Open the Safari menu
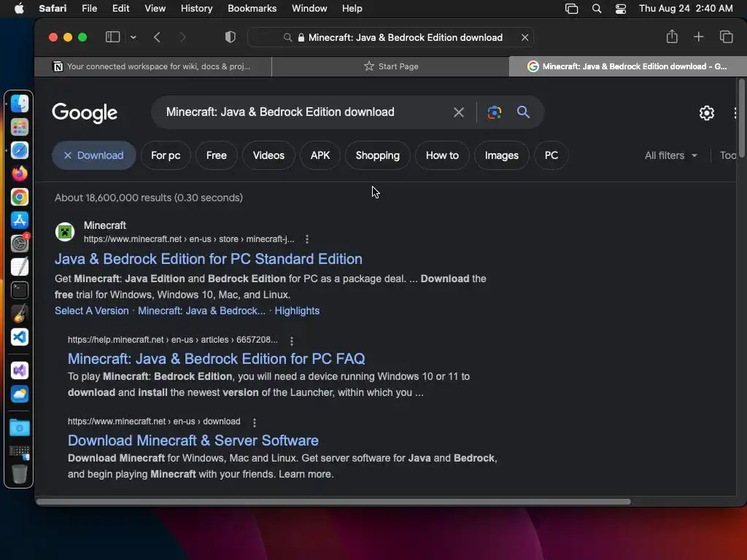This screenshot has height=560, width=747. point(53,9)
